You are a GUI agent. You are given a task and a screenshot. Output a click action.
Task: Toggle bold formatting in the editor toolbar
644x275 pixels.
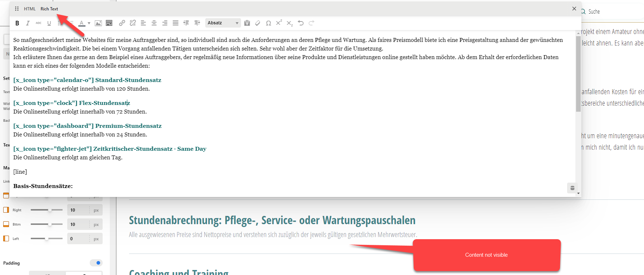(x=17, y=23)
